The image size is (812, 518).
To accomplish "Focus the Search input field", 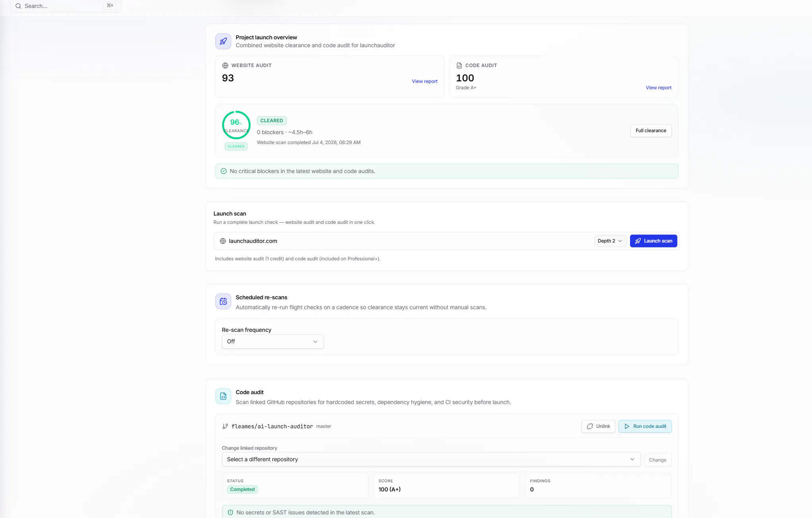I will 66,6.
